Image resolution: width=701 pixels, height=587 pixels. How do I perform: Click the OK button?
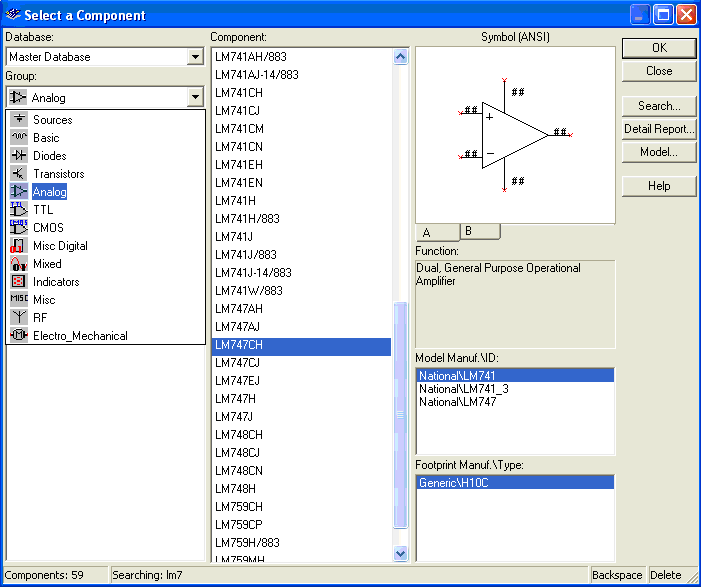tap(658, 48)
